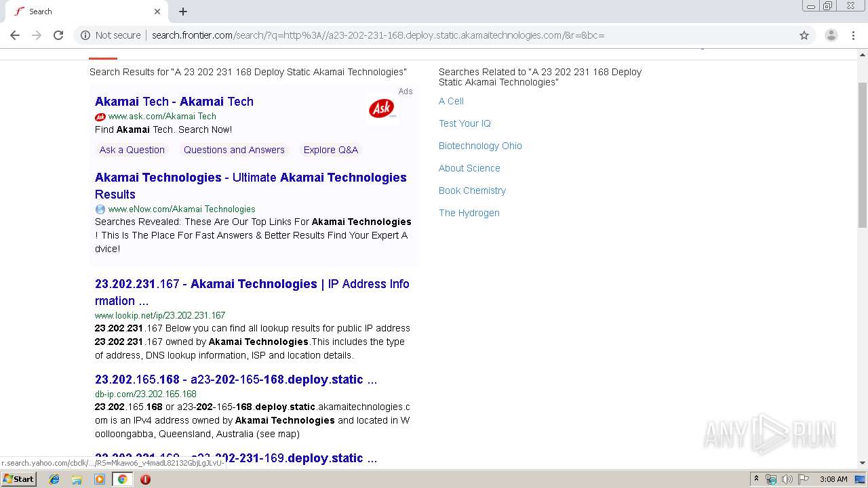The image size is (868, 488).
Task: Open Explore Q&A link
Action: tap(331, 150)
